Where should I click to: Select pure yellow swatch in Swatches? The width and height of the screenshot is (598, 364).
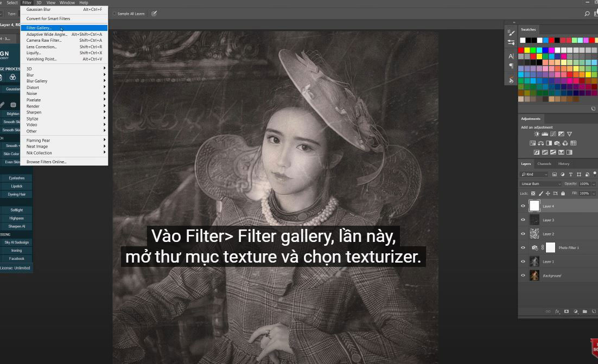pos(527,50)
